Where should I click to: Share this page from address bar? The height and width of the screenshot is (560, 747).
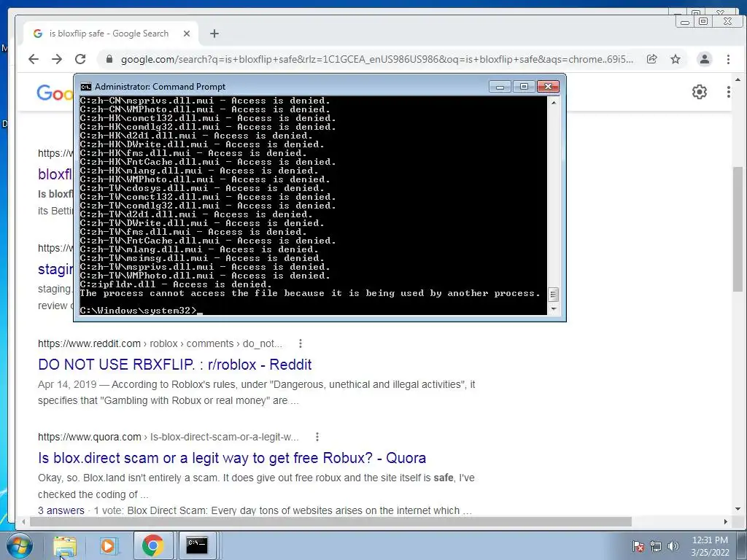pos(651,59)
